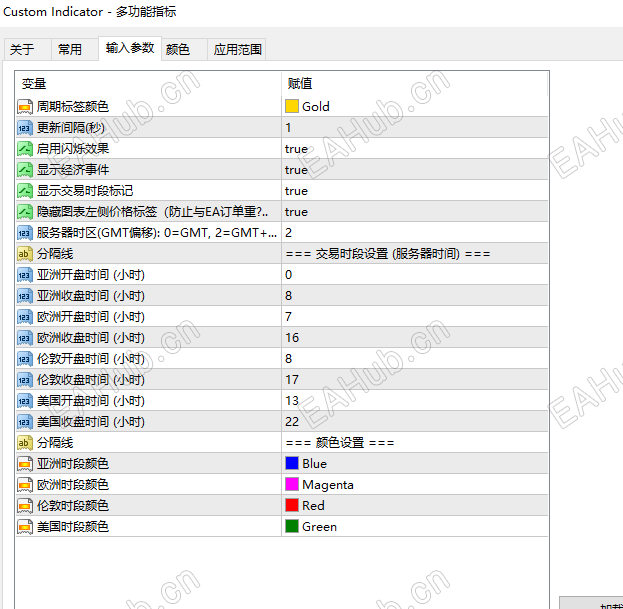
Task: Click the Red color swatch
Action: (x=292, y=506)
